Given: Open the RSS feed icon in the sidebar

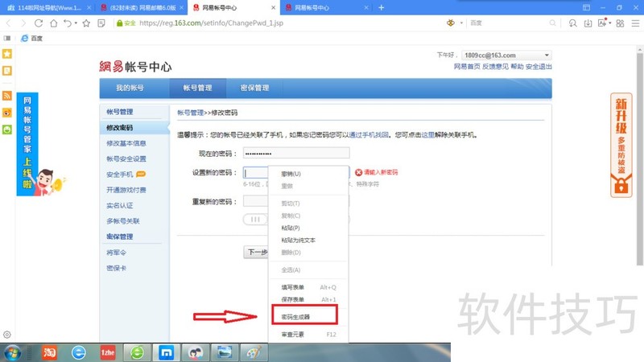Looking at the screenshot, I should (7, 96).
